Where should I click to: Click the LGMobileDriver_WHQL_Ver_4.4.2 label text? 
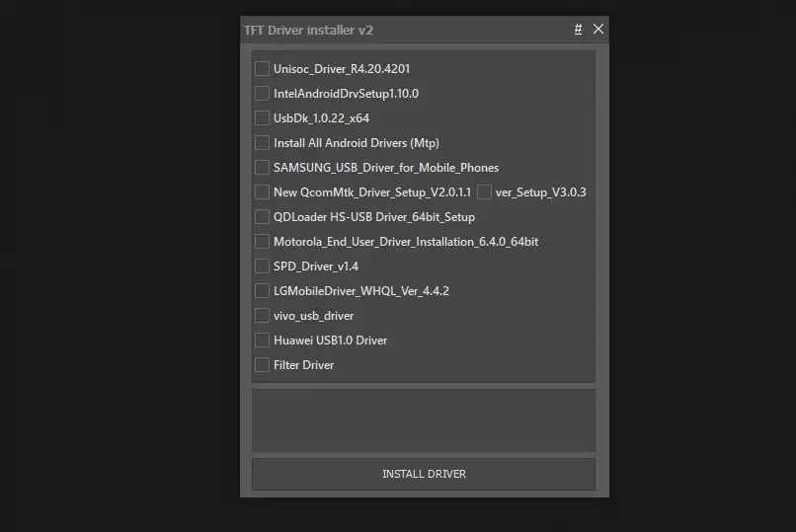pos(361,291)
